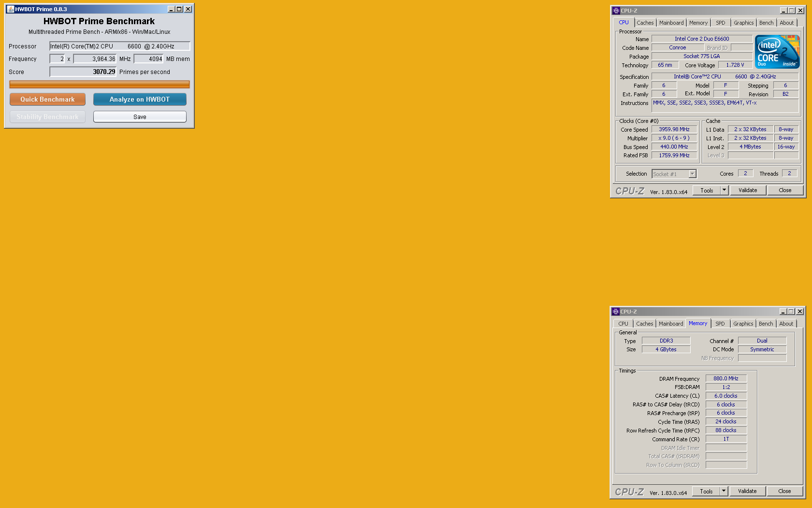This screenshot has width=812, height=508.
Task: Click the CPU-Z title bar icon in Memory window
Action: tap(615, 312)
